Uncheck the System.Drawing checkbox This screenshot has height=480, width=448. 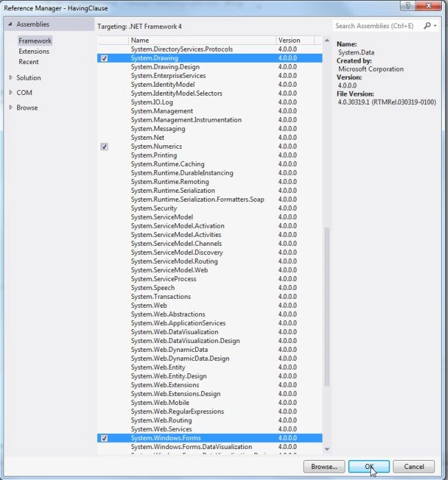(104, 58)
